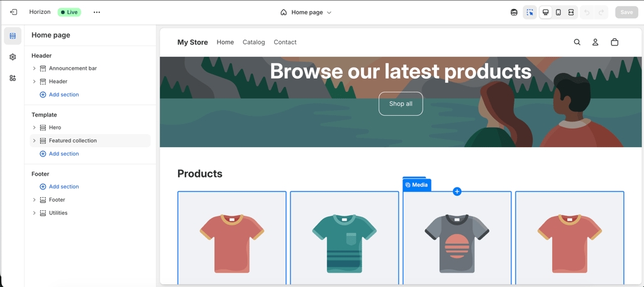Select the Utilities section icon
The height and width of the screenshot is (287, 644).
(43, 213)
